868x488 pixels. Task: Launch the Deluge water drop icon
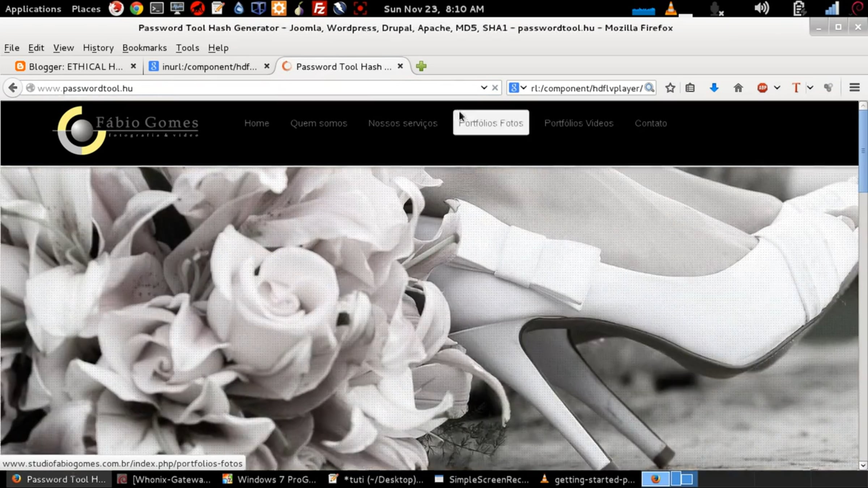tap(239, 8)
